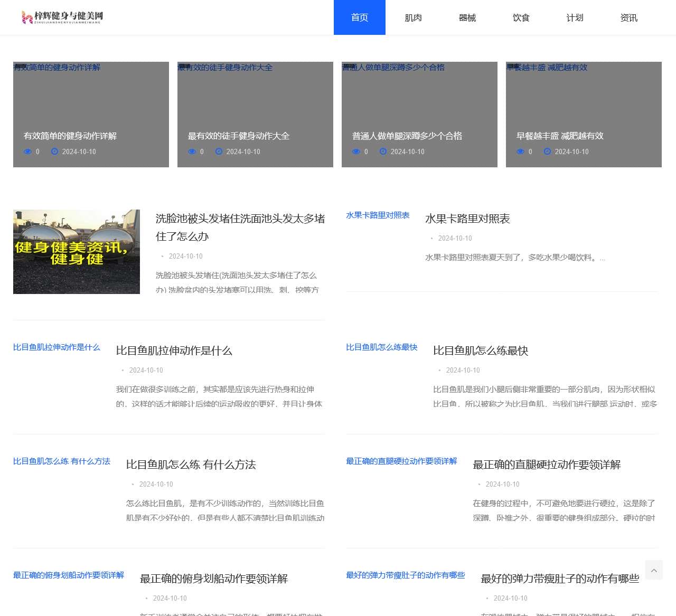Viewport: 676px width, 616px height.
Task: Open the 计划 navigation item
Action: coord(575,17)
